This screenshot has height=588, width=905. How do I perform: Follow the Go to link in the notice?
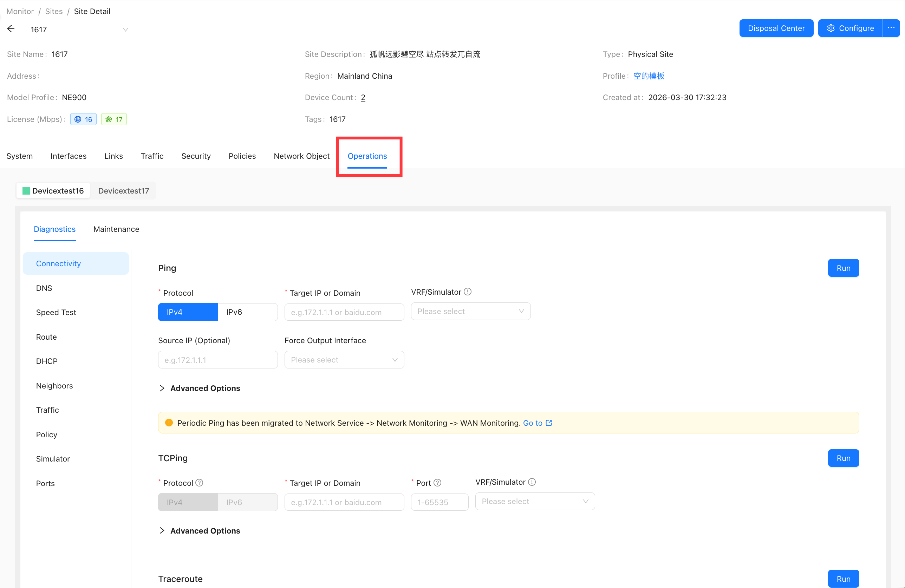click(533, 423)
